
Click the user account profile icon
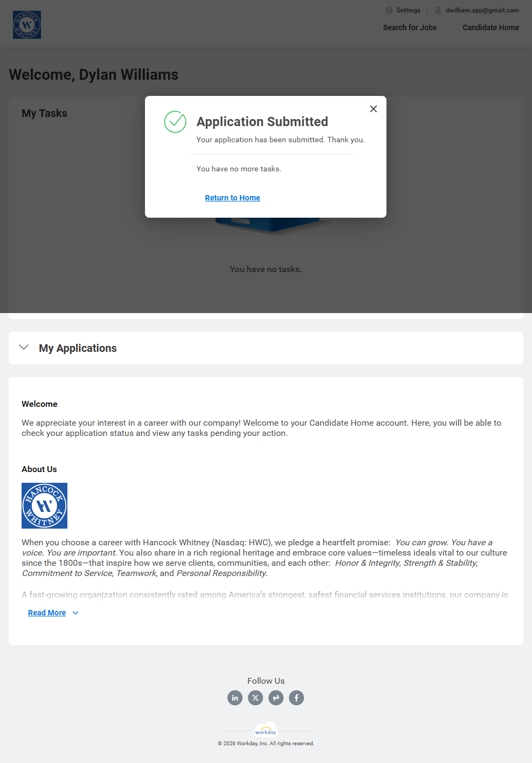tap(438, 10)
